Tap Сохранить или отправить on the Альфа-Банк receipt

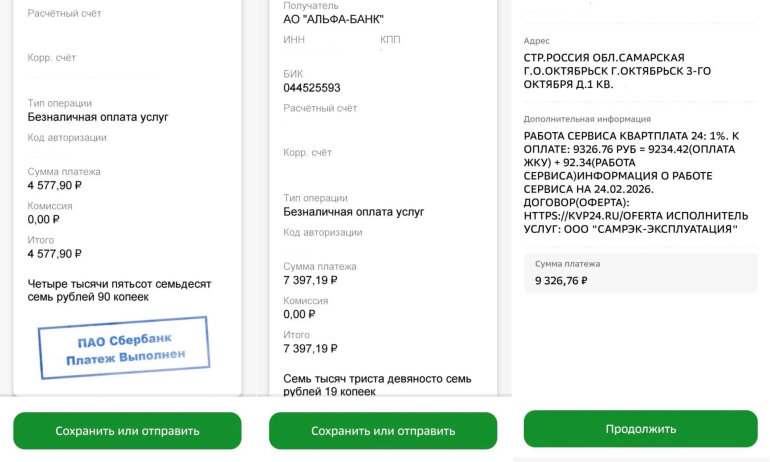tap(383, 431)
